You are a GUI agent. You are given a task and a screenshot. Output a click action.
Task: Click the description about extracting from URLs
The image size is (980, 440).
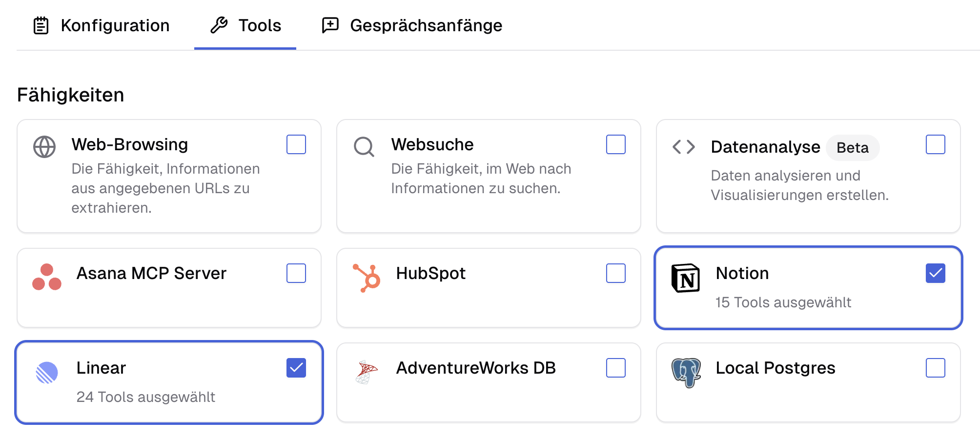(x=165, y=188)
